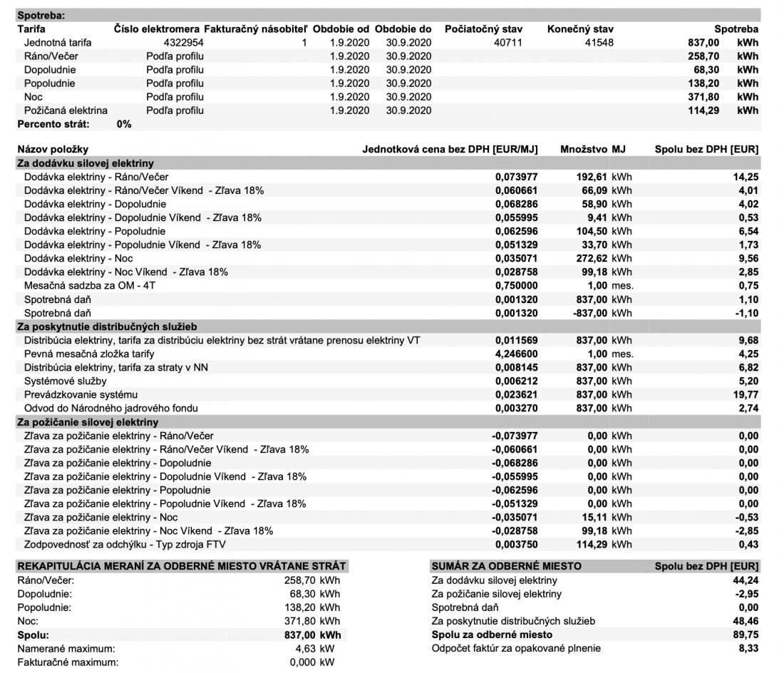Select the "Požičaná elektrina" tariff row label

coord(66,111)
